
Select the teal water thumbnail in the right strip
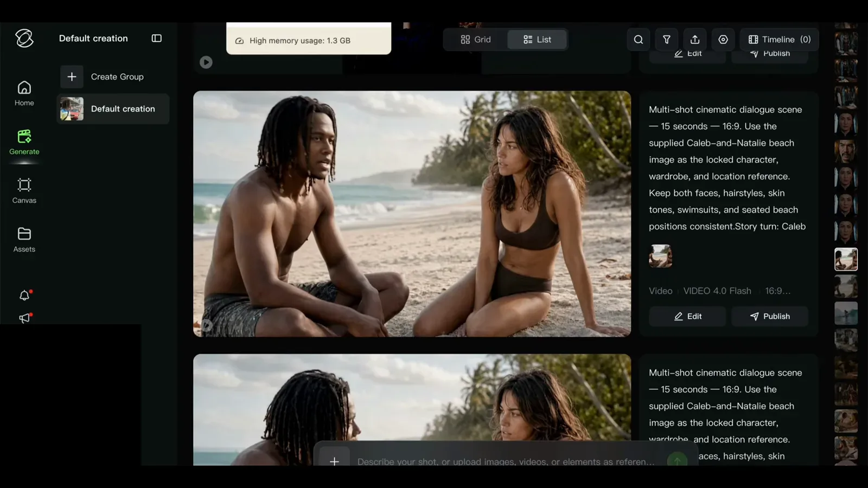coord(846,313)
